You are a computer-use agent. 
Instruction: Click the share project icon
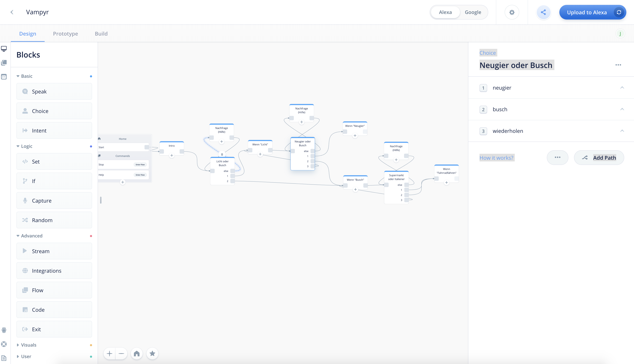point(543,12)
